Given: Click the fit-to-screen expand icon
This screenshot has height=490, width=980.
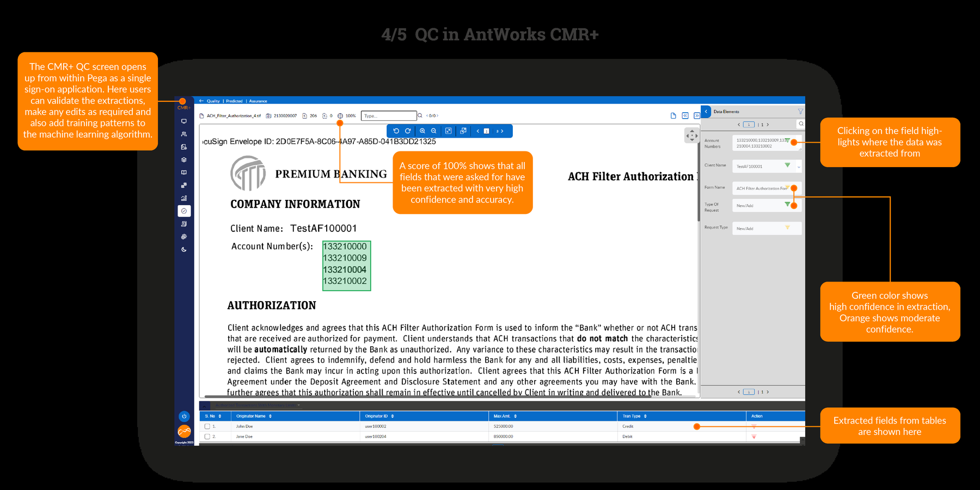Looking at the screenshot, I should tap(449, 131).
